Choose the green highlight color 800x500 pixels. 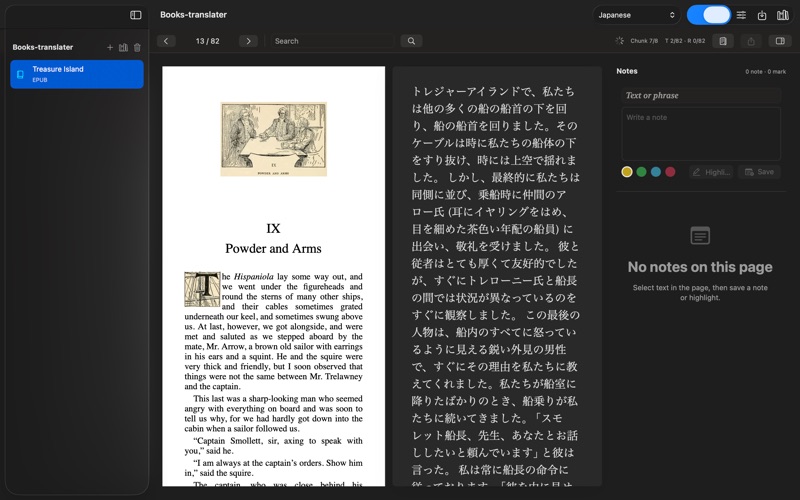click(x=641, y=172)
